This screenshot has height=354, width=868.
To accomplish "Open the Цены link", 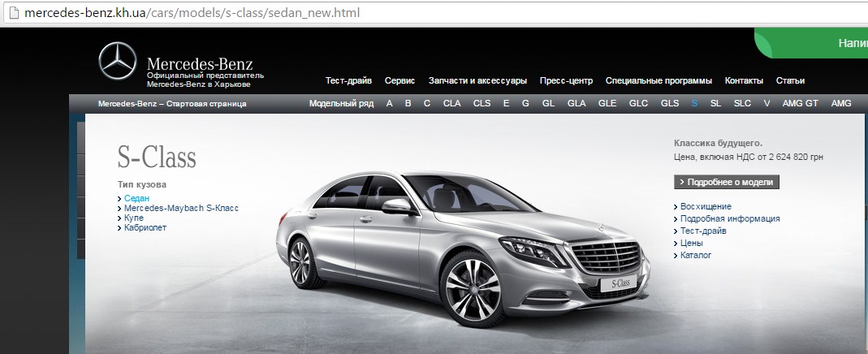I will tap(691, 243).
